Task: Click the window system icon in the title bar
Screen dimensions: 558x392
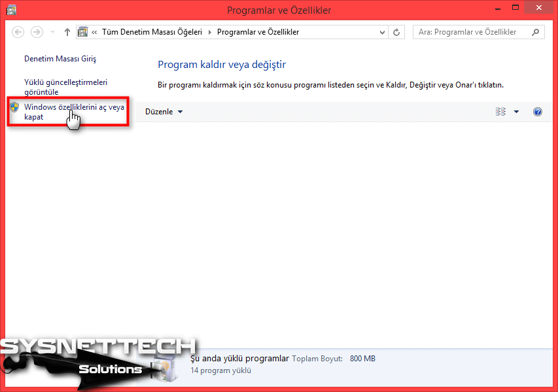Action: point(11,10)
